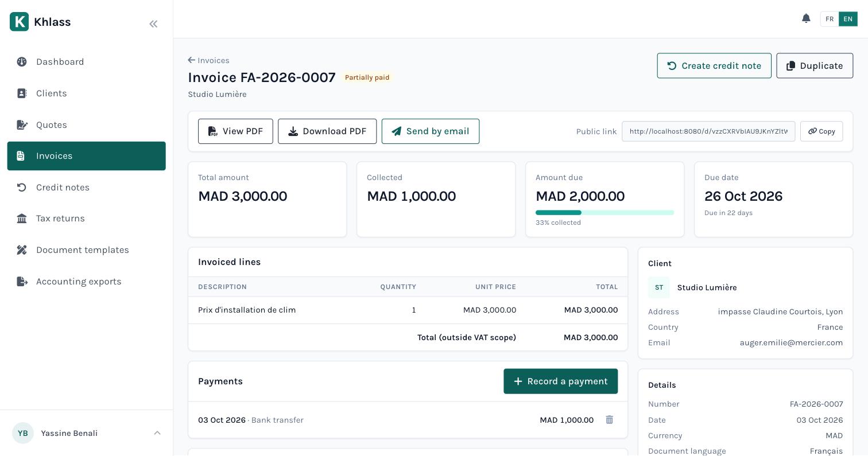Click Record a payment button

pos(561,381)
